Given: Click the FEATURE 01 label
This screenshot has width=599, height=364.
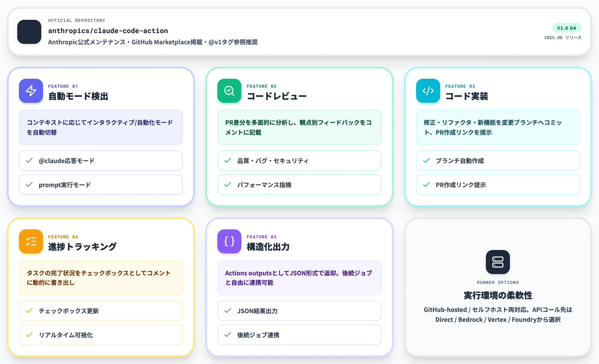Looking at the screenshot, I should coord(63,86).
